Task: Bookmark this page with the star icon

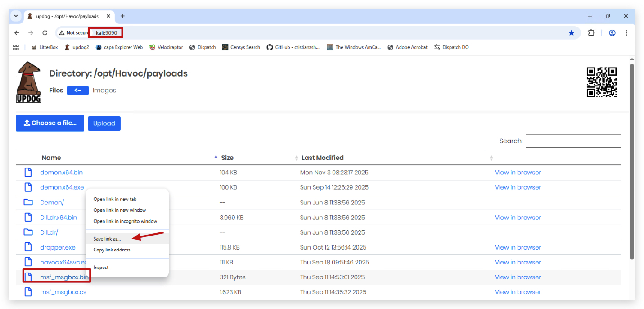Action: 572,33
